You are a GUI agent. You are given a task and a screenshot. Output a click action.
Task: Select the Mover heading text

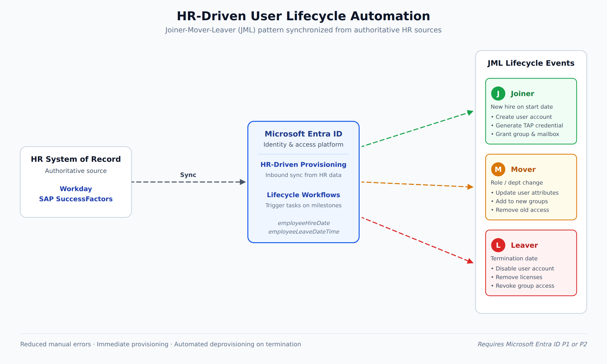(523, 169)
